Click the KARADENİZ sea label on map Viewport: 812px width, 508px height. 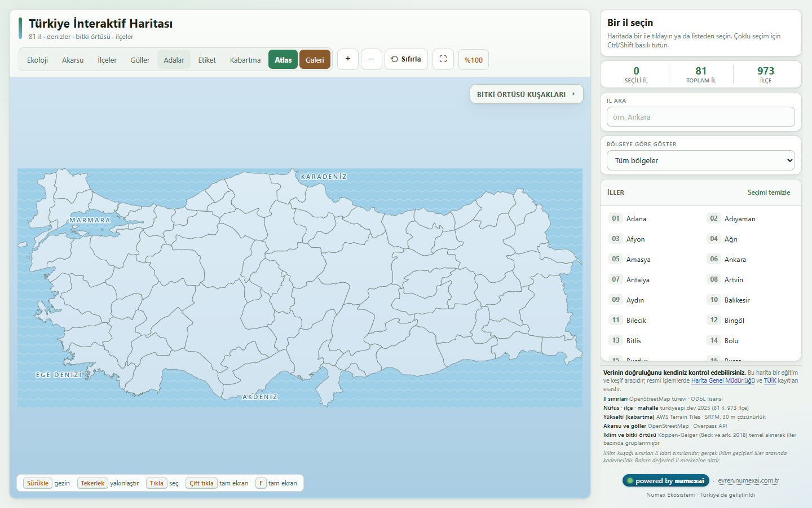[324, 177]
